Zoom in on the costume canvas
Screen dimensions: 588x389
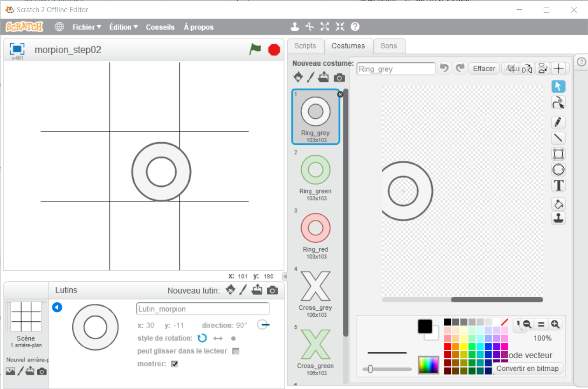point(555,324)
